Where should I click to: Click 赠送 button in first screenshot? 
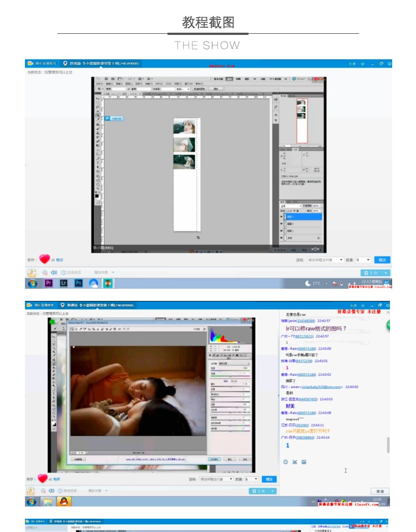(x=382, y=260)
